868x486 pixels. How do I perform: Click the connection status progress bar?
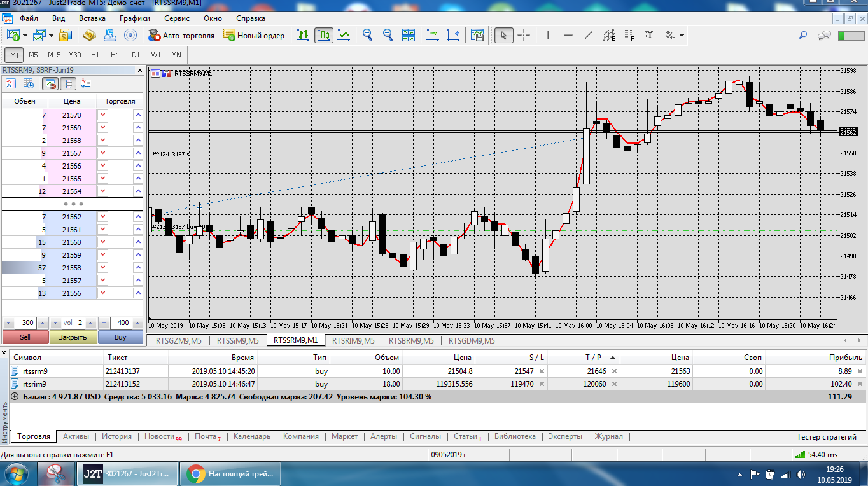850,36
